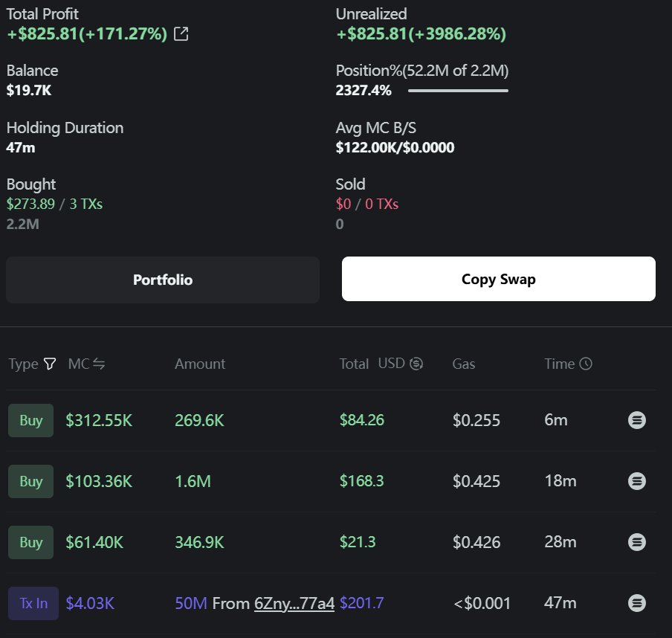Click the Avg MC value $122.00K/$0.0000
The image size is (672, 638).
click(395, 147)
